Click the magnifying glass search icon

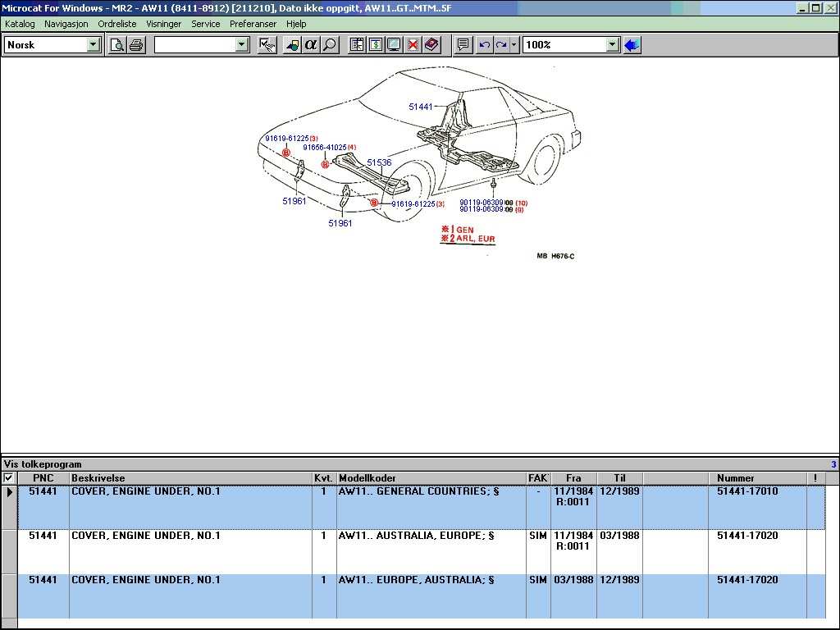330,45
